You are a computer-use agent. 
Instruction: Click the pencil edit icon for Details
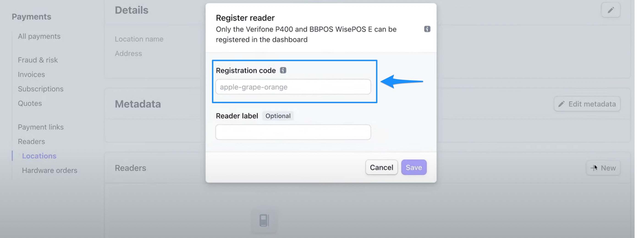coord(611,10)
